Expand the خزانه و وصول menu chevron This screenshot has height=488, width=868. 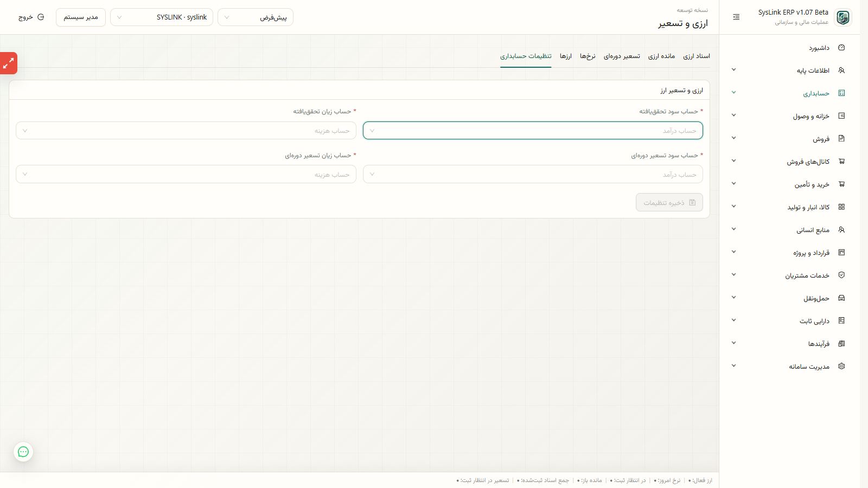point(733,115)
